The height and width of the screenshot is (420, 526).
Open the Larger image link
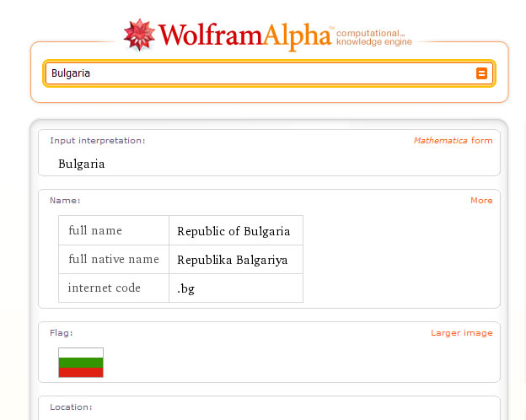click(x=462, y=333)
